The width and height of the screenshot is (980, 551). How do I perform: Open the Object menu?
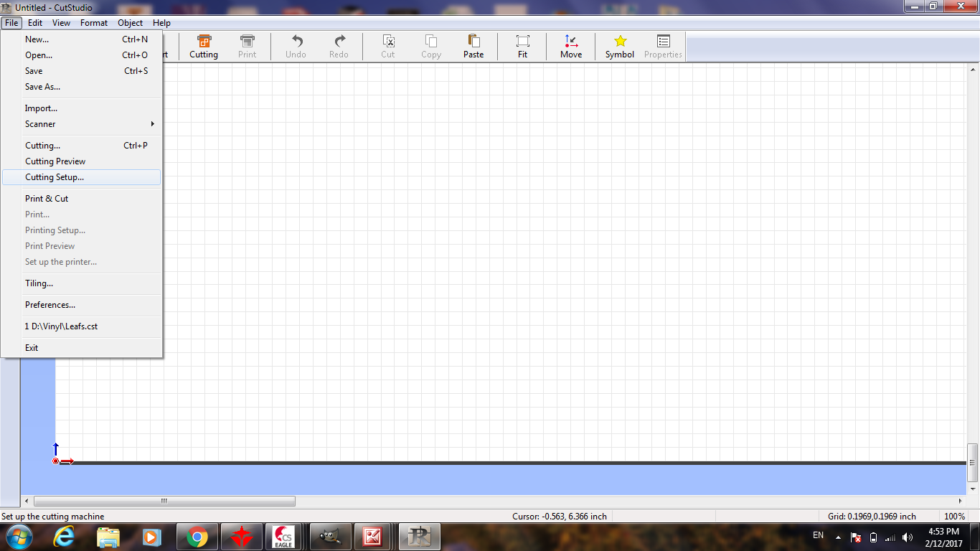pos(131,23)
